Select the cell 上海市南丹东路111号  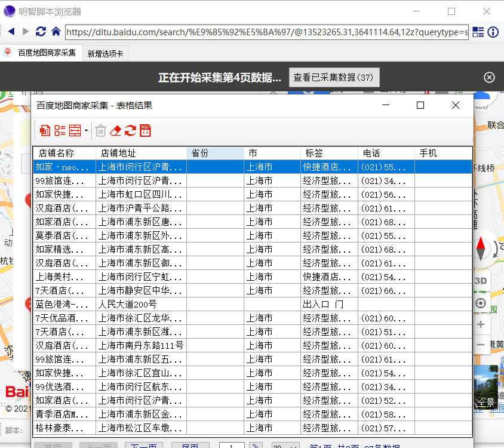141,345
